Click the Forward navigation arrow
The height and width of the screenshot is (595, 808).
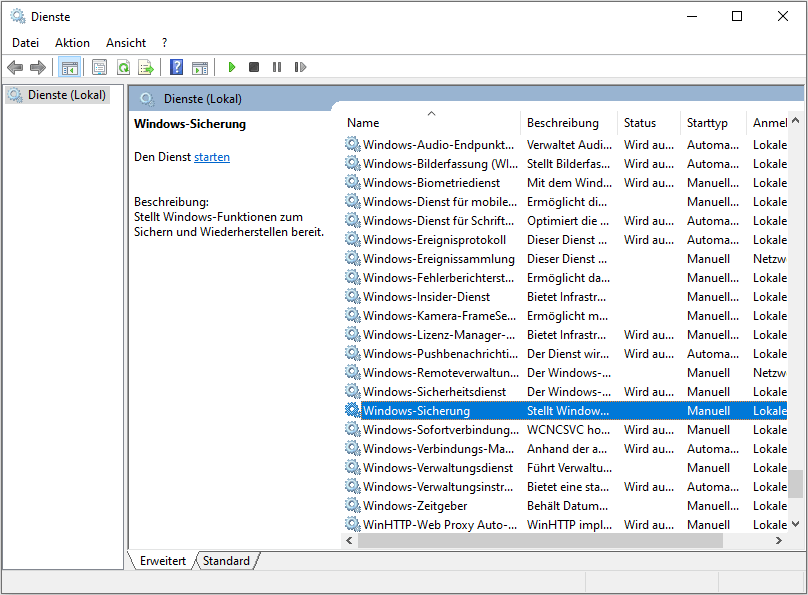coord(37,67)
